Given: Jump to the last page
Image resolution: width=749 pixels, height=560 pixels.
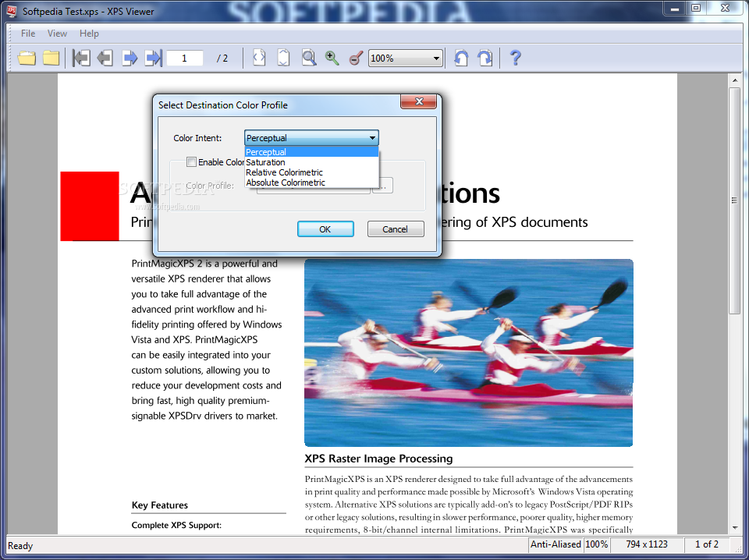Looking at the screenshot, I should pos(154,58).
